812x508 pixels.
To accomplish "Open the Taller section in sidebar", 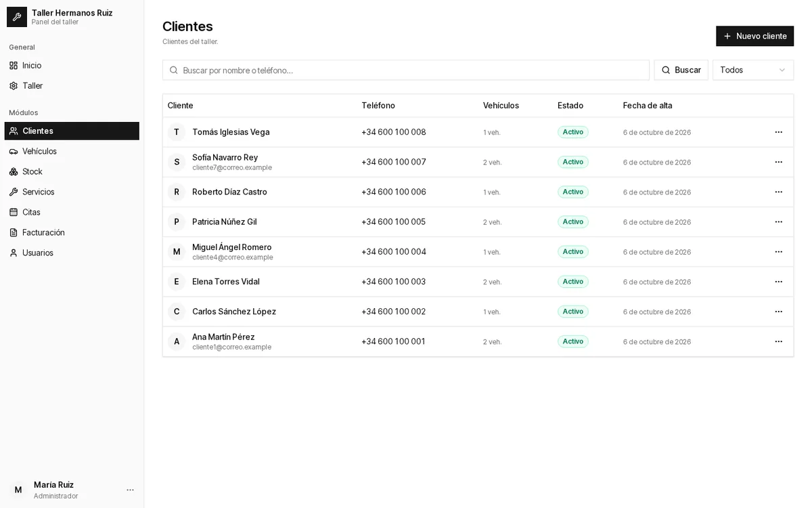I will click(x=72, y=86).
